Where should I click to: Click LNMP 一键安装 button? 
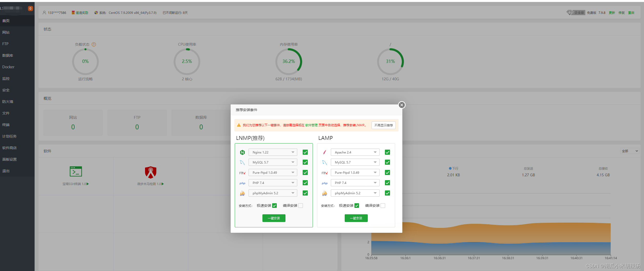pyautogui.click(x=274, y=218)
